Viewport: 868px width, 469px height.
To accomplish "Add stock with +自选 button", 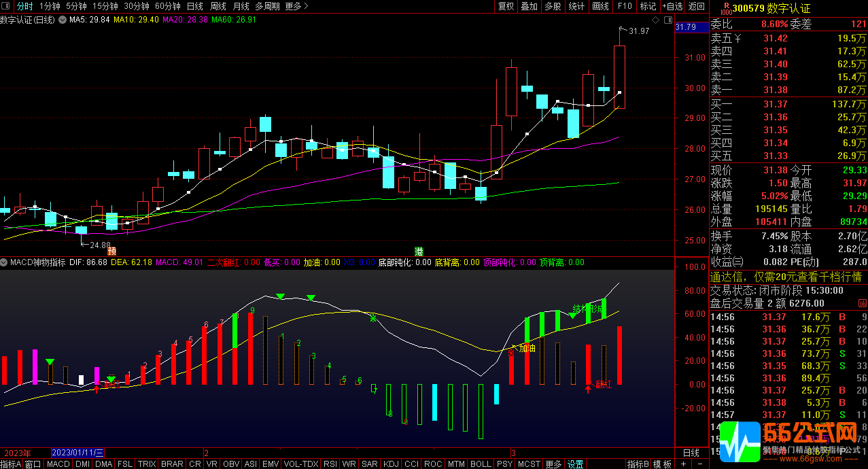I will point(672,6).
